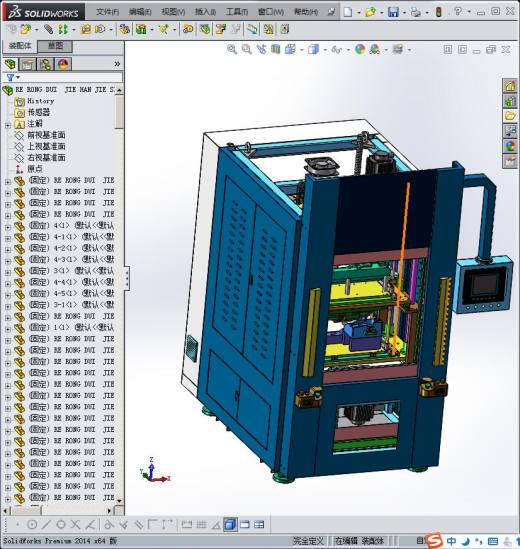
Task: Select the 上视基准面 plane
Action: [x=40, y=146]
